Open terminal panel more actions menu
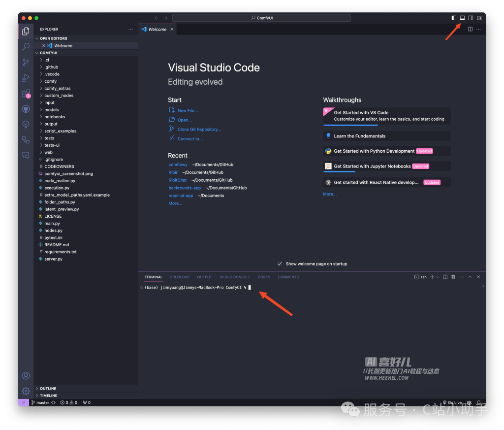 point(462,277)
